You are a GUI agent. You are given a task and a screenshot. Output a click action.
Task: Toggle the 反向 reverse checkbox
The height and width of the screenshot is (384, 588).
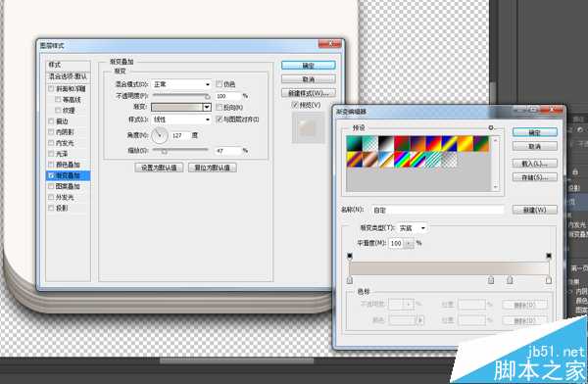(220, 107)
